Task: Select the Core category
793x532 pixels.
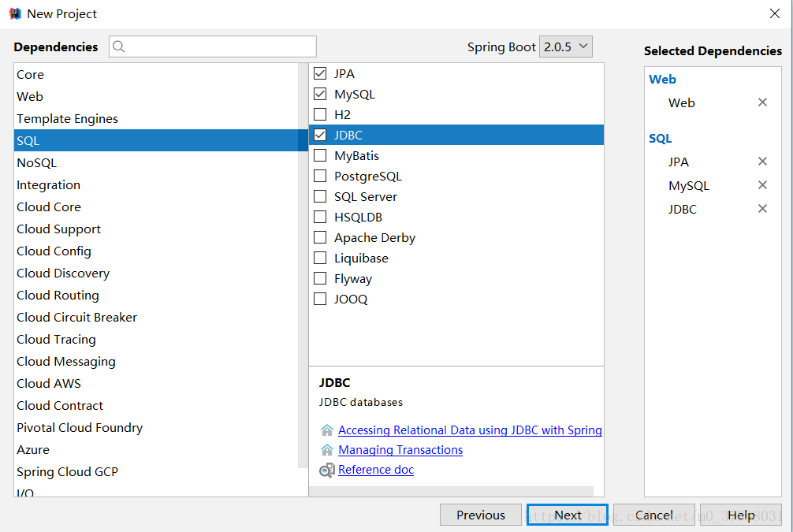Action: click(x=156, y=74)
